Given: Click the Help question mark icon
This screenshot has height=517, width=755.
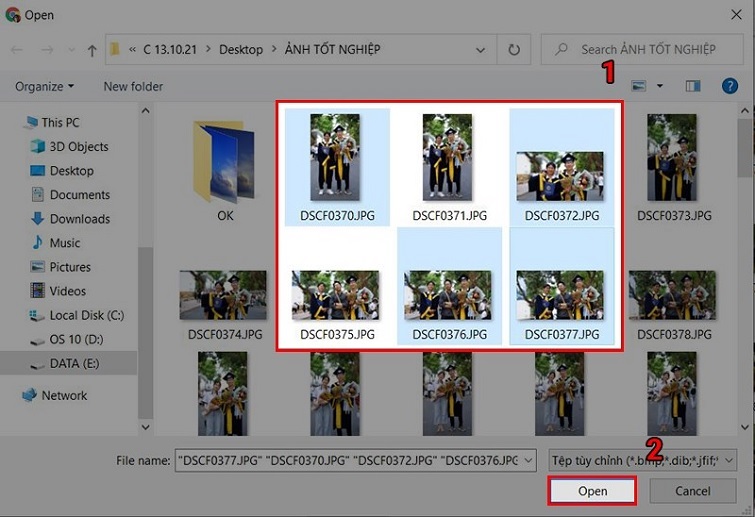Looking at the screenshot, I should click(x=730, y=86).
